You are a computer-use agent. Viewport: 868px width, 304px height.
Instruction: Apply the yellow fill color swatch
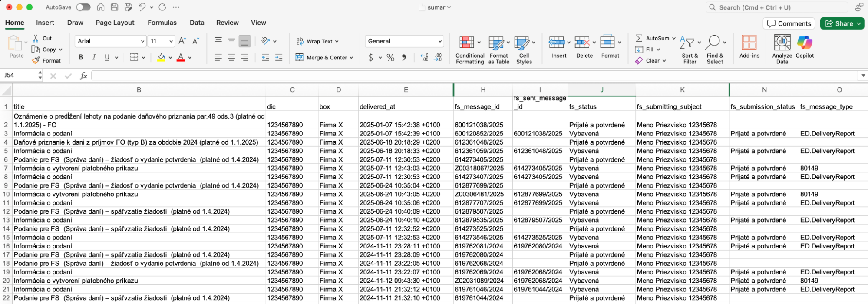click(161, 57)
